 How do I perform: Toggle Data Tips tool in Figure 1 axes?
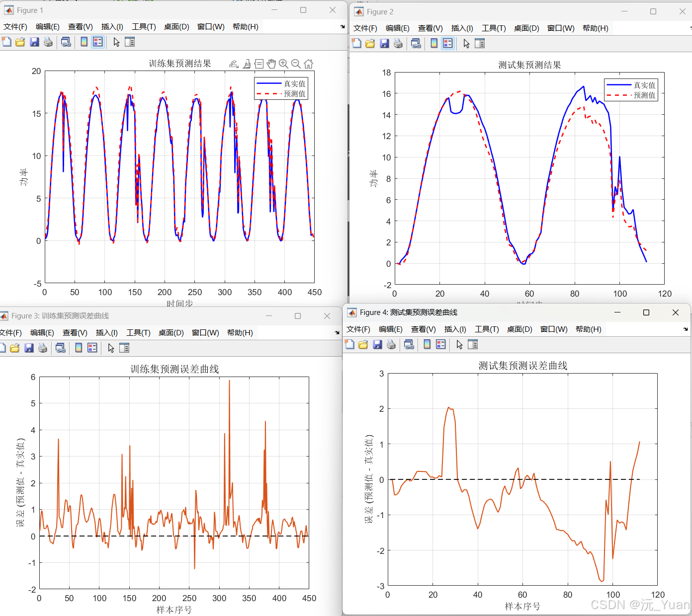coord(259,64)
